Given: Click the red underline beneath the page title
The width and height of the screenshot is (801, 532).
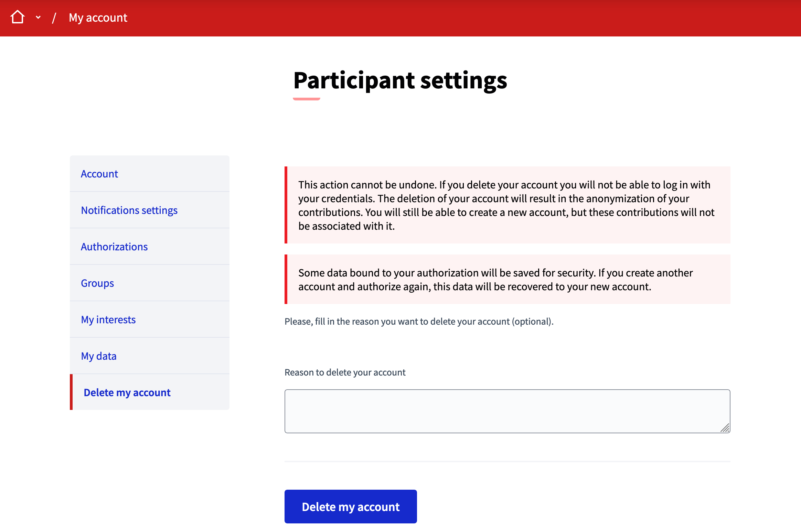Looking at the screenshot, I should point(306,99).
